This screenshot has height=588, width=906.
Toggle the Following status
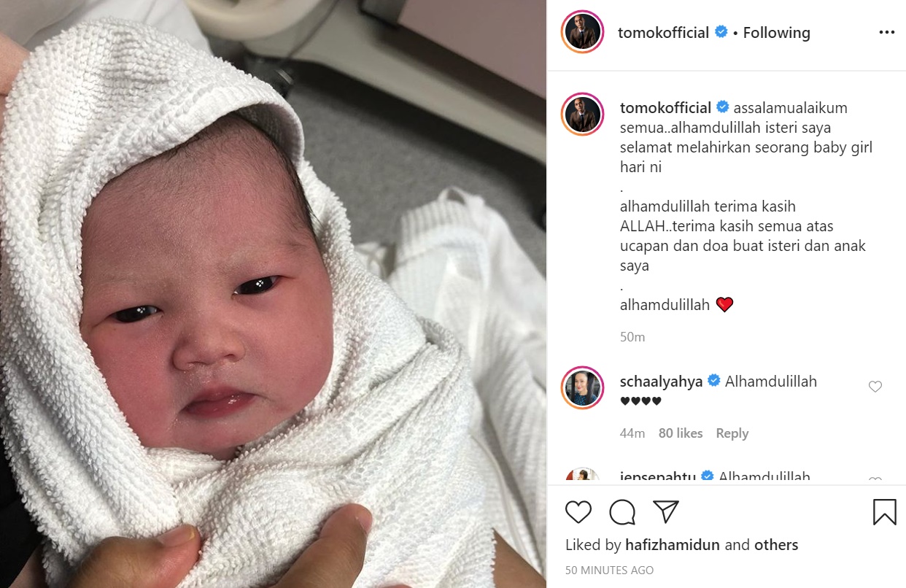pyautogui.click(x=776, y=33)
